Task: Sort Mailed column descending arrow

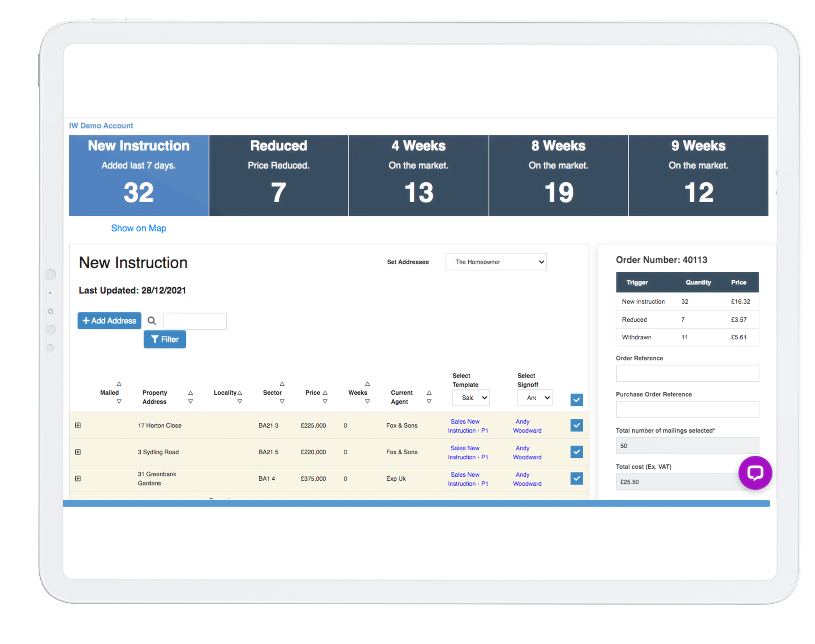Action: click(x=119, y=402)
